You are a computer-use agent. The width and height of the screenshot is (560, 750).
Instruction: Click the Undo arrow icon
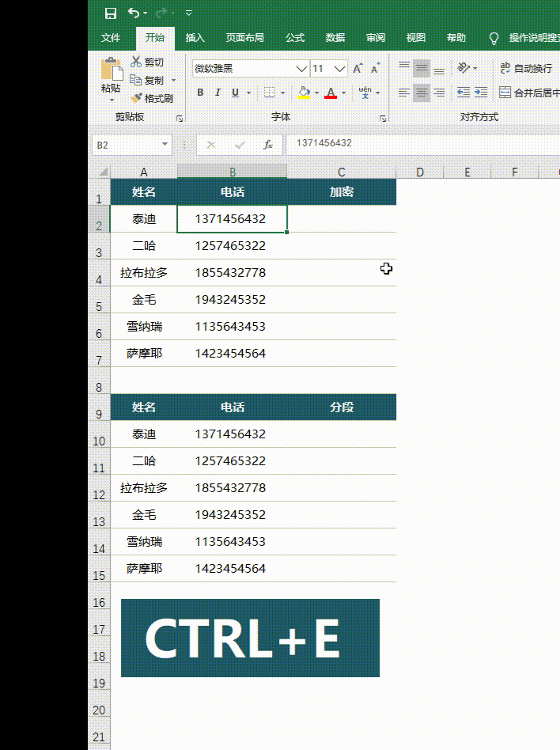coord(134,13)
